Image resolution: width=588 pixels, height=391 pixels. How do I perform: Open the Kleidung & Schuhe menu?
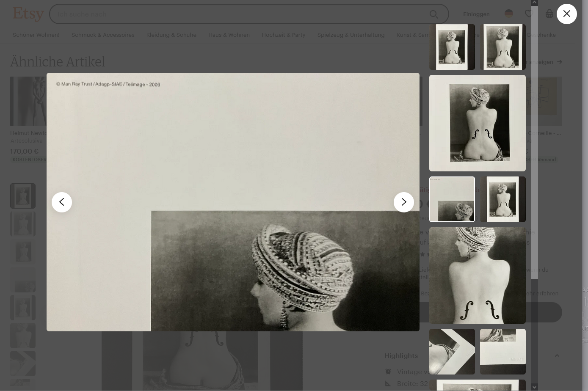(171, 35)
